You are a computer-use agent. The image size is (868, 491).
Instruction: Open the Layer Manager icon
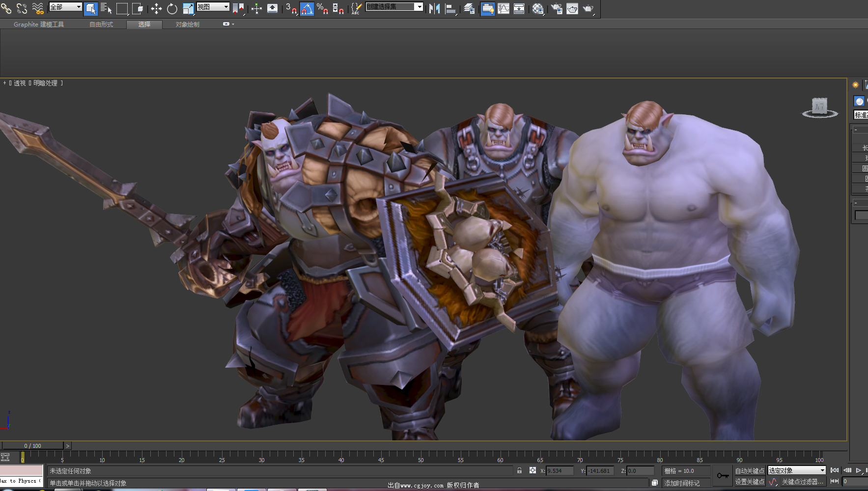(469, 8)
